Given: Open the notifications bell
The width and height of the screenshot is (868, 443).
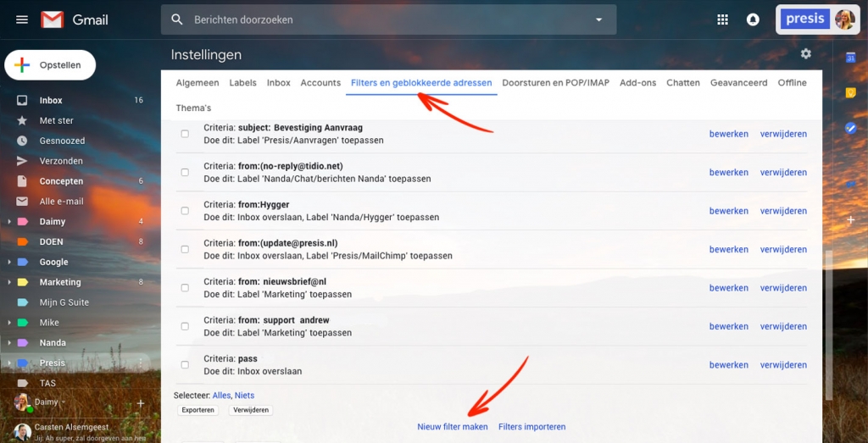Looking at the screenshot, I should (x=753, y=20).
